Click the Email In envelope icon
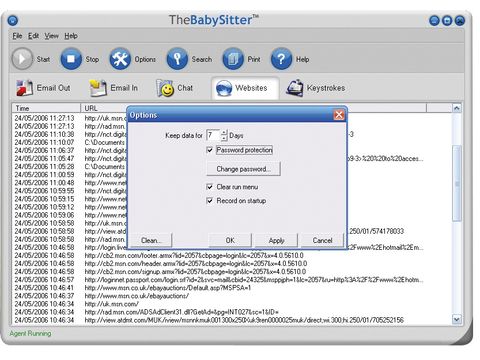480x360 pixels. [98, 88]
